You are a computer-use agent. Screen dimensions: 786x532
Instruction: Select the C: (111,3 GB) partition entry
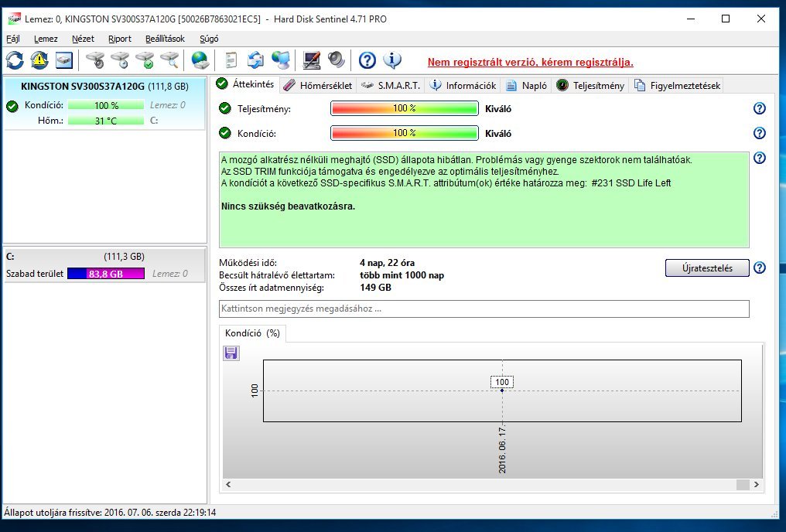pos(104,265)
